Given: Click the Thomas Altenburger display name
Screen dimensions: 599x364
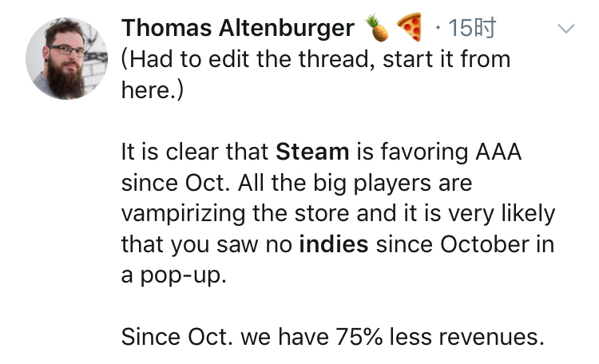Looking at the screenshot, I should click(238, 28).
